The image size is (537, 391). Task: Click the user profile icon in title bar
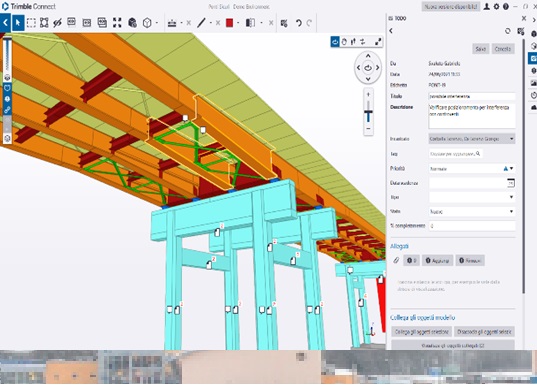point(486,7)
